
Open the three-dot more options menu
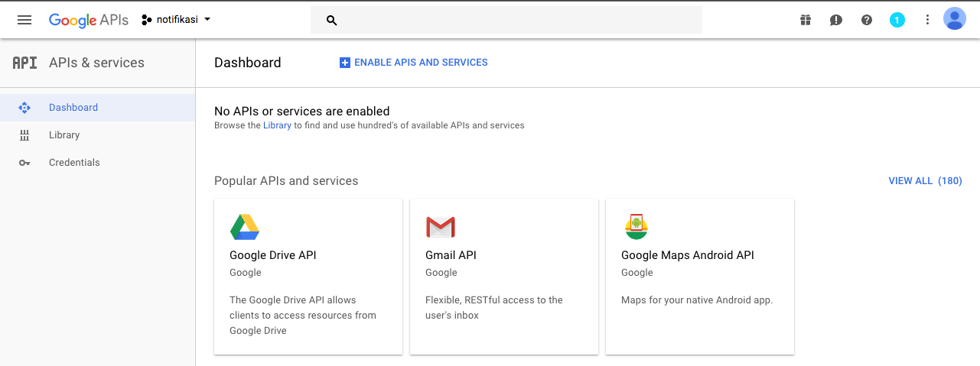coord(928,20)
